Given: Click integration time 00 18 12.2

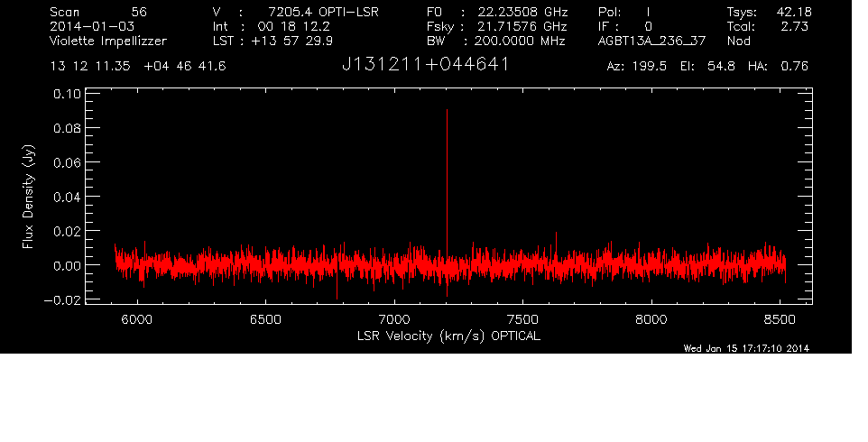Looking at the screenshot, I should coord(293,26).
